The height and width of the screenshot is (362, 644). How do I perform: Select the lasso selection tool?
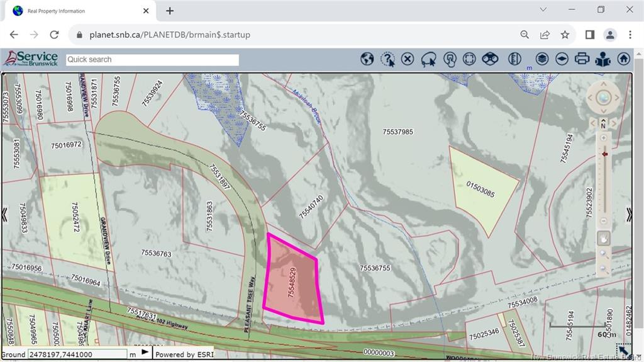[428, 60]
